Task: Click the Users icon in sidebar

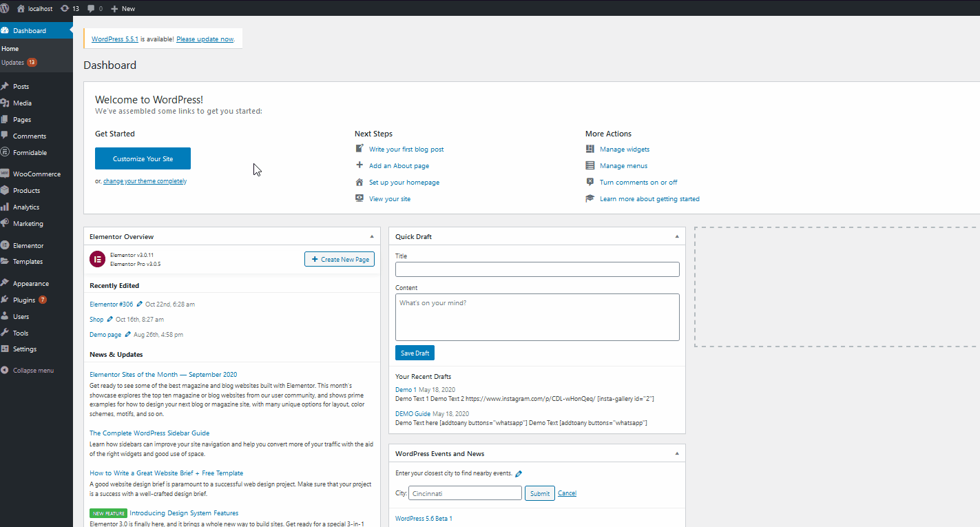Action: pos(5,316)
